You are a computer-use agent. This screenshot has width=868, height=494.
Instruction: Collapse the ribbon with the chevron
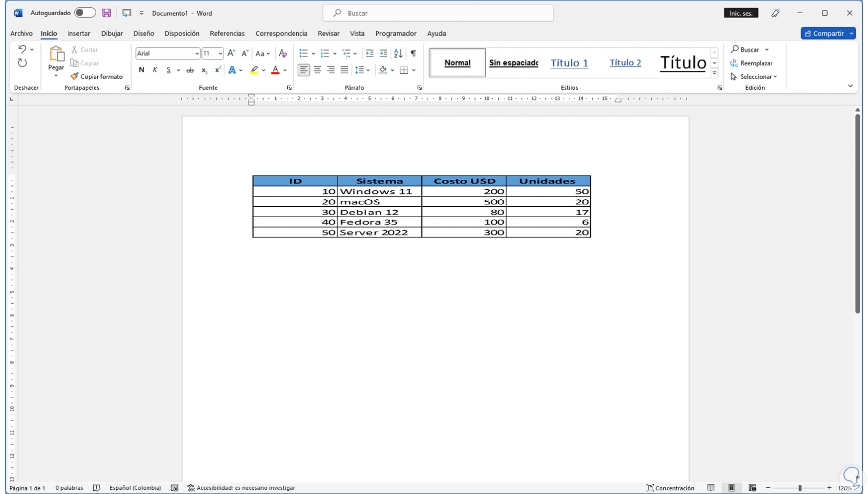click(x=850, y=86)
